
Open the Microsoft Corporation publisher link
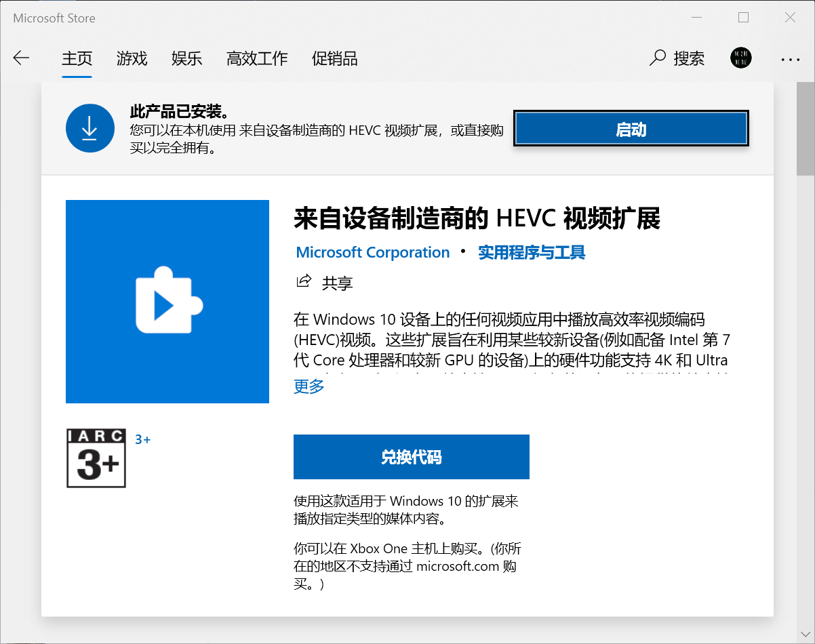[372, 251]
